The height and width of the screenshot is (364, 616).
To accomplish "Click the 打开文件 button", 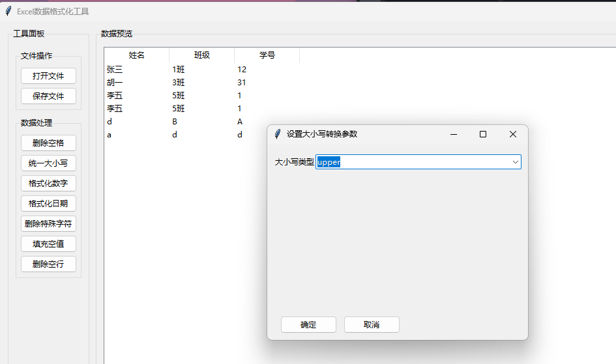I will click(48, 76).
